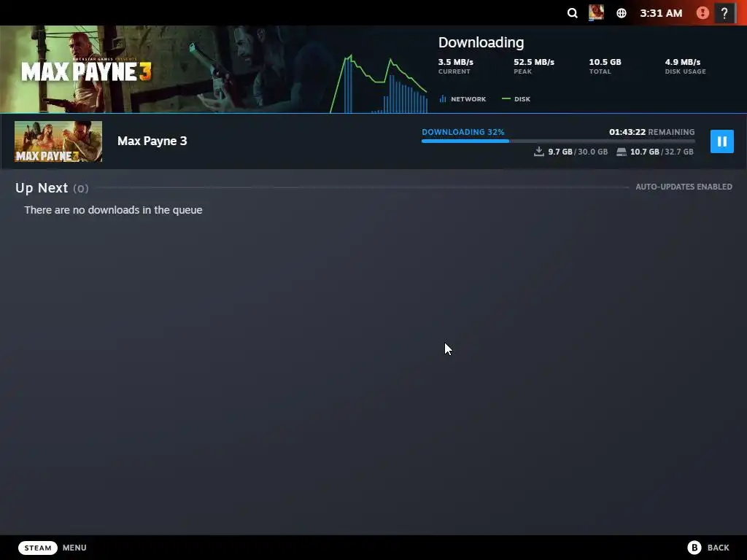This screenshot has width=747, height=560.
Task: Click the 3:31 AM clock
Action: (661, 13)
